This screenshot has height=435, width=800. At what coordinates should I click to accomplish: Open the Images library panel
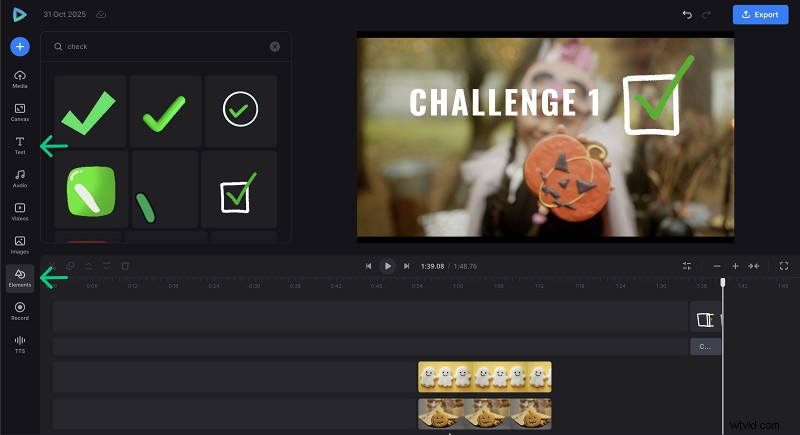click(20, 244)
